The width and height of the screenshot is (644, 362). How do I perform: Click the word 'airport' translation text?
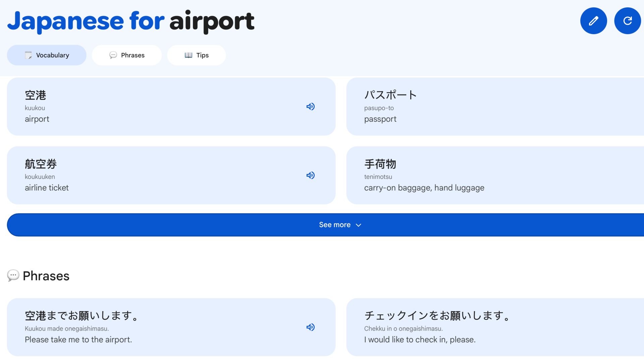tap(37, 119)
